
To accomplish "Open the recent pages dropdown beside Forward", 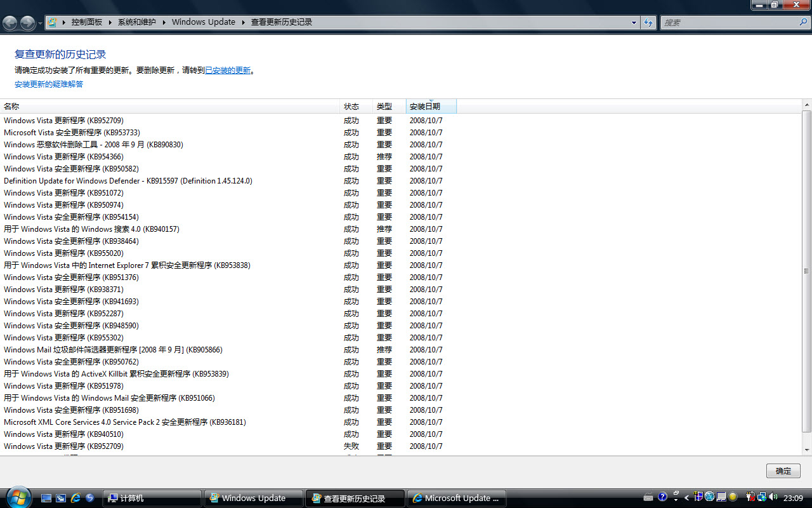I will click(40, 23).
